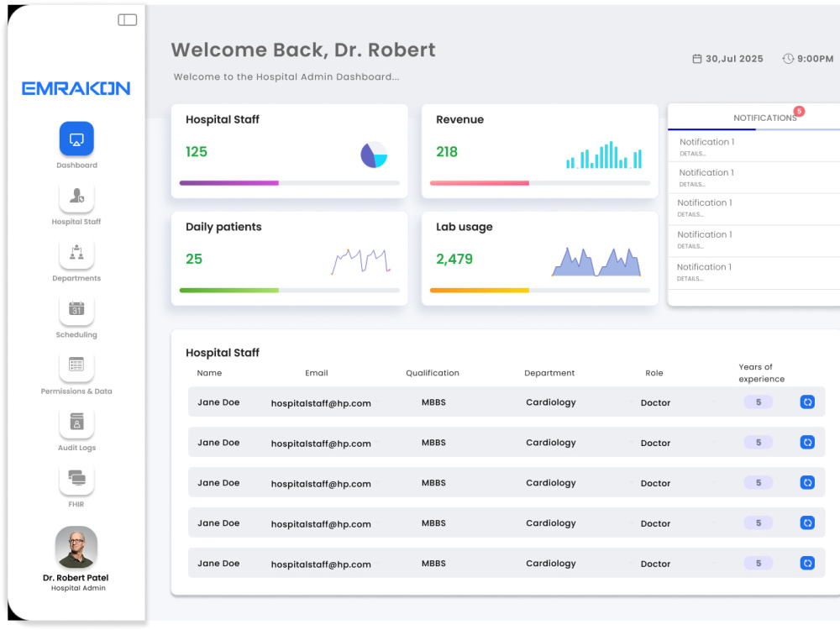Open the Hospital Staff sidebar icon
The width and height of the screenshot is (840, 630).
click(x=76, y=196)
